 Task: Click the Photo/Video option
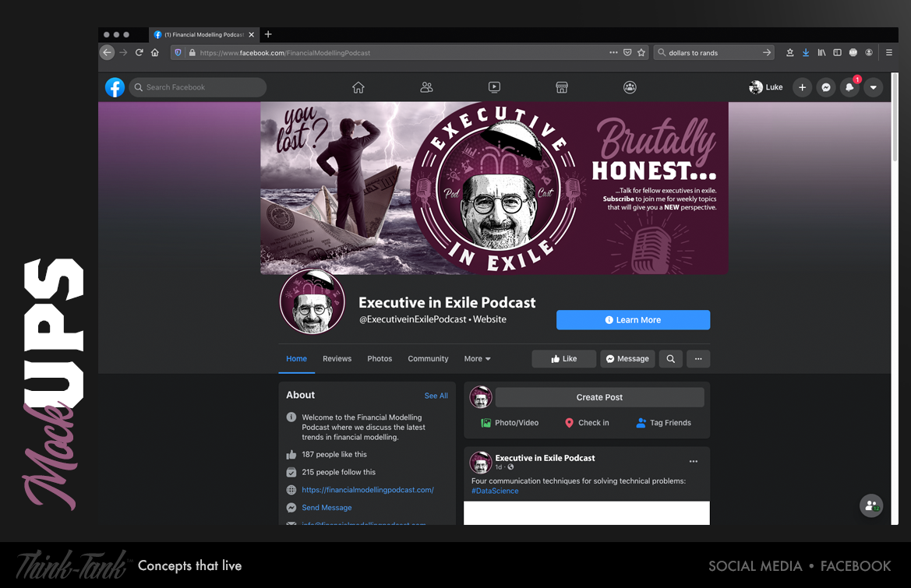point(510,423)
